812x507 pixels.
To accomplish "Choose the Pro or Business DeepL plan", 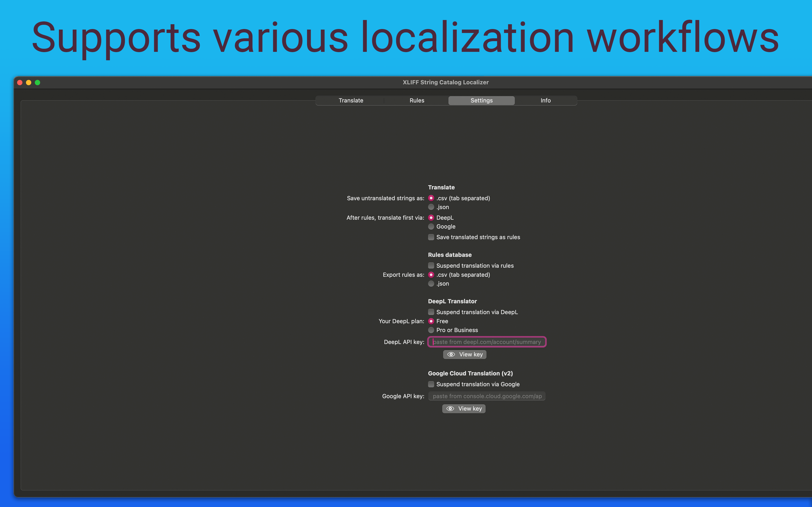I will click(x=431, y=330).
